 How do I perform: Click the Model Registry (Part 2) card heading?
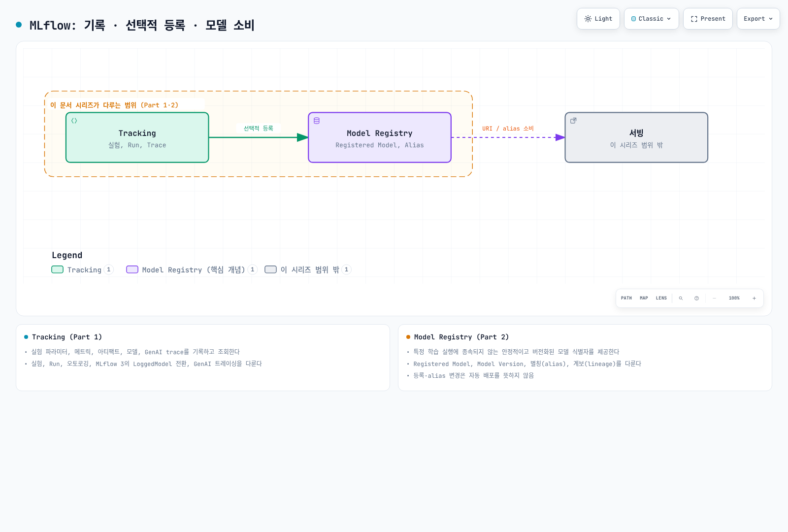(461, 337)
